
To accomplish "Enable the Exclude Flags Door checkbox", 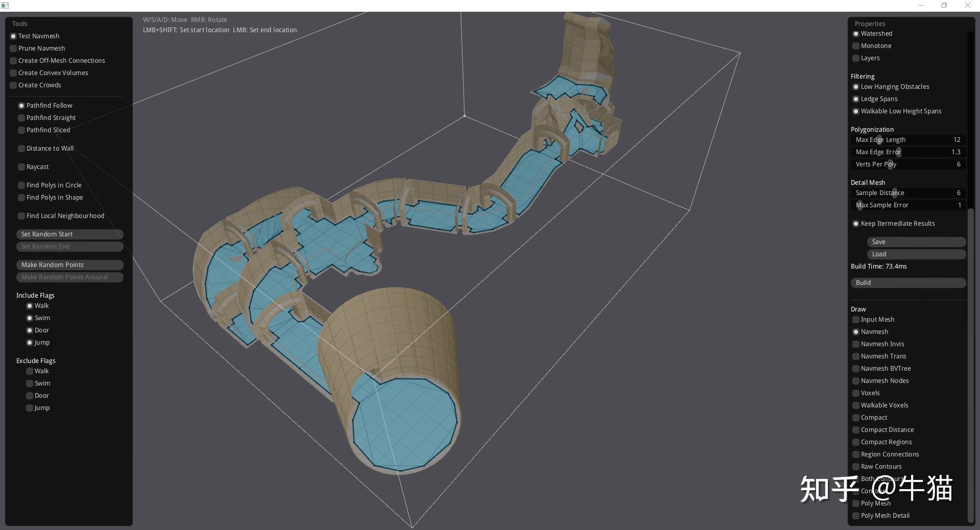I will tap(30, 396).
